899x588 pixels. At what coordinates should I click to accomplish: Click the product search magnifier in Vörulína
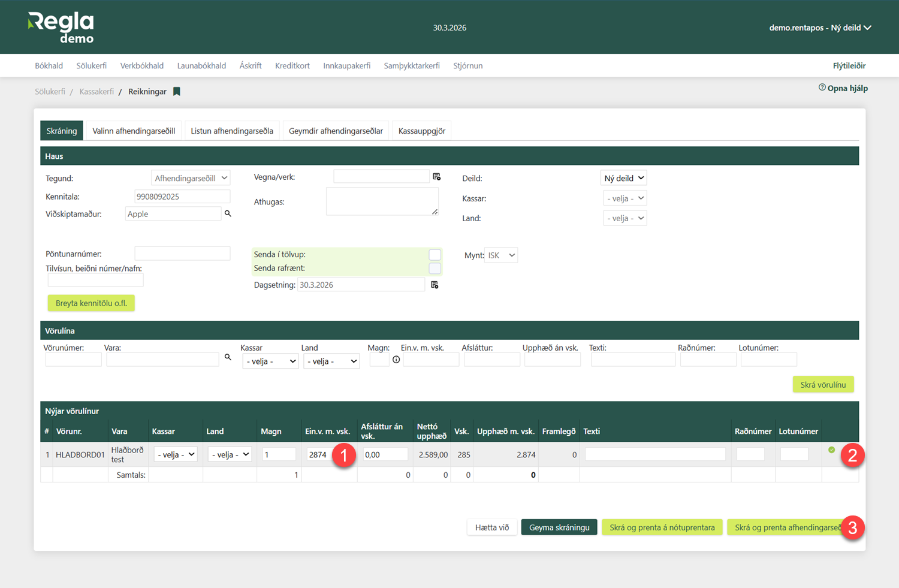point(228,357)
